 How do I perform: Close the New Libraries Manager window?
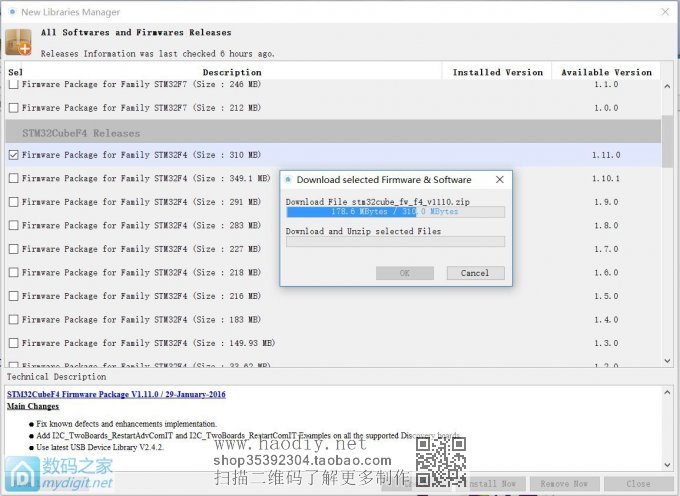pos(665,13)
